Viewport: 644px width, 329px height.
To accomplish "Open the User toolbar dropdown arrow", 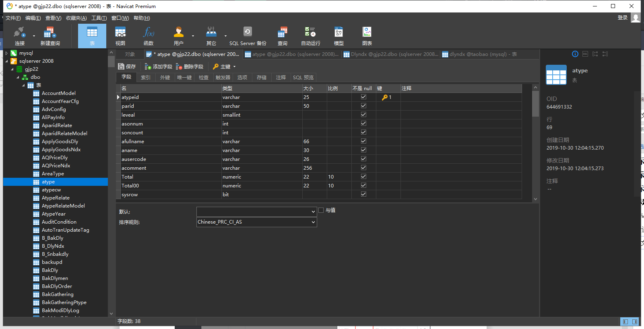I will click(x=193, y=36).
